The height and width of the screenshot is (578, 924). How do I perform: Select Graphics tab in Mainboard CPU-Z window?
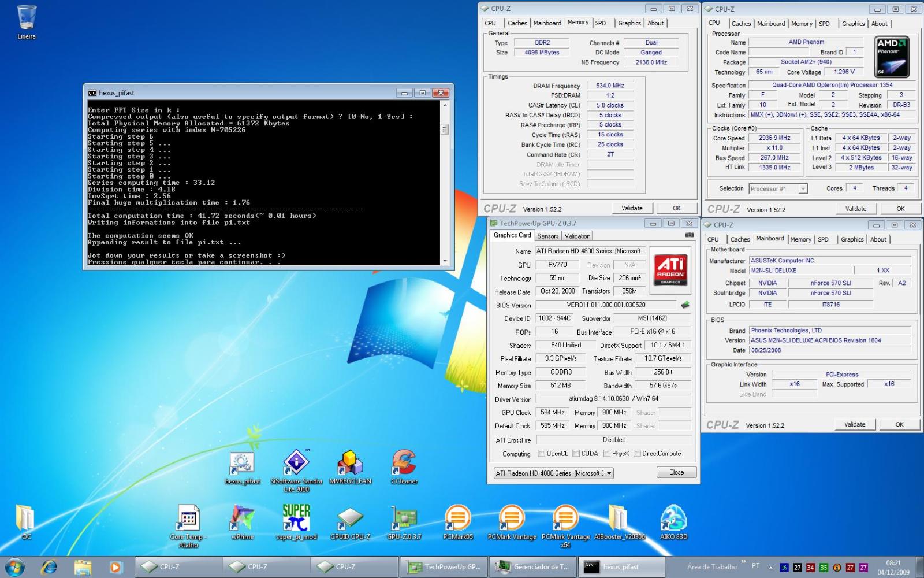click(x=852, y=239)
